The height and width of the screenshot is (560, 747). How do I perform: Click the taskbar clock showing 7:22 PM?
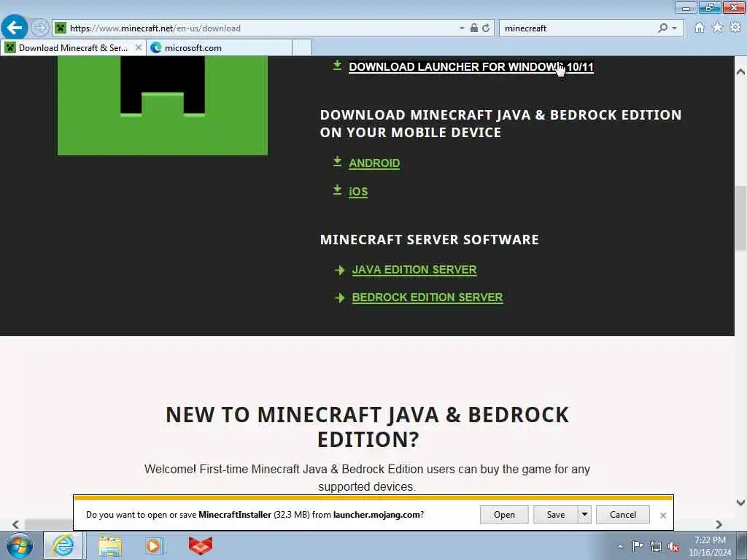click(710, 546)
